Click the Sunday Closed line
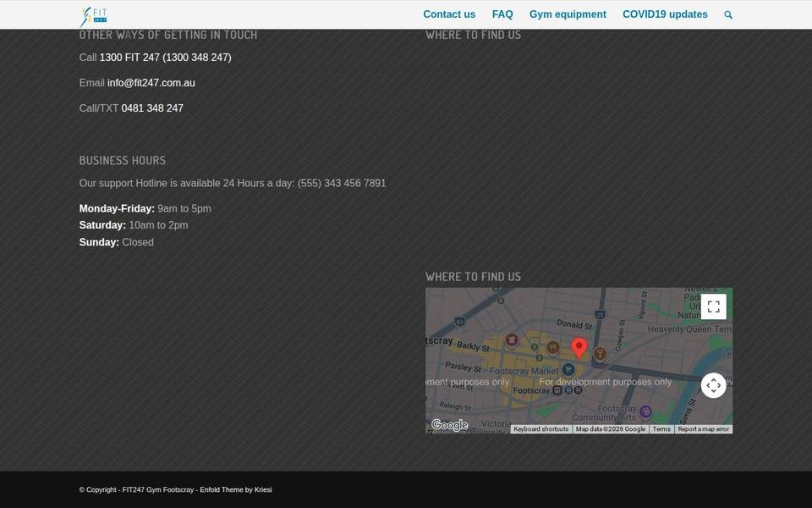This screenshot has width=812, height=508. [117, 243]
